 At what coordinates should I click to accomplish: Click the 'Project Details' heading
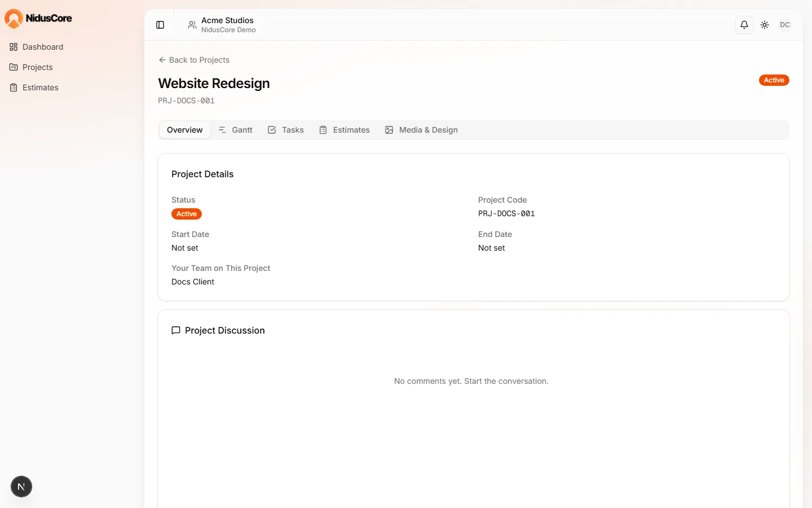[202, 174]
